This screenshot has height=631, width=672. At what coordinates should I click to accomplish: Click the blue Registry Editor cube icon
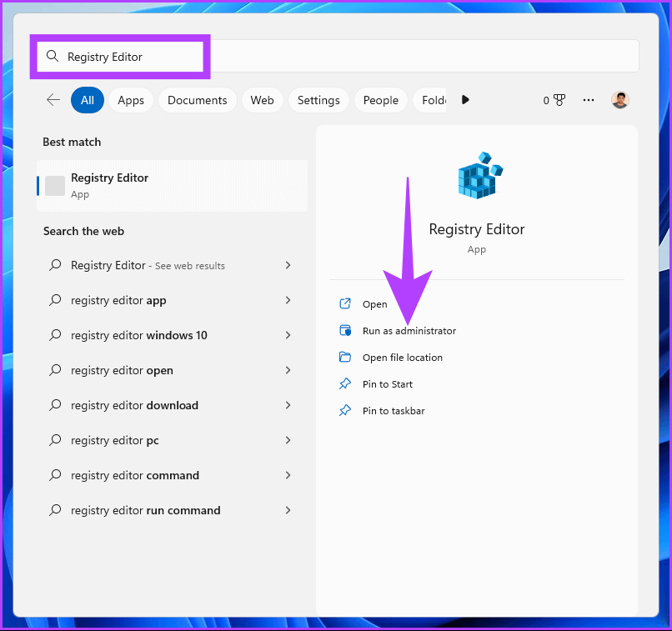coord(480,175)
